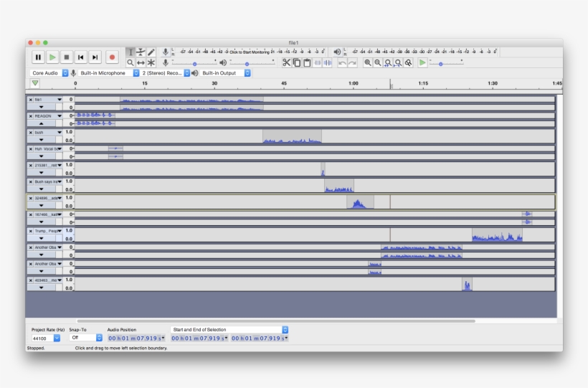
Task: Start playback with the green Play button
Action: [52, 57]
